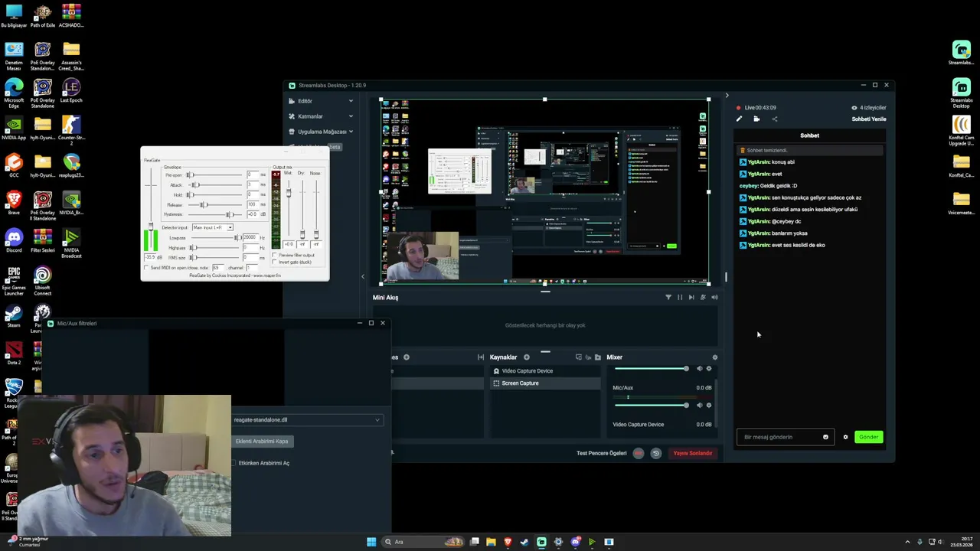Expand the Katmanlar sidebar section chevron

point(351,116)
